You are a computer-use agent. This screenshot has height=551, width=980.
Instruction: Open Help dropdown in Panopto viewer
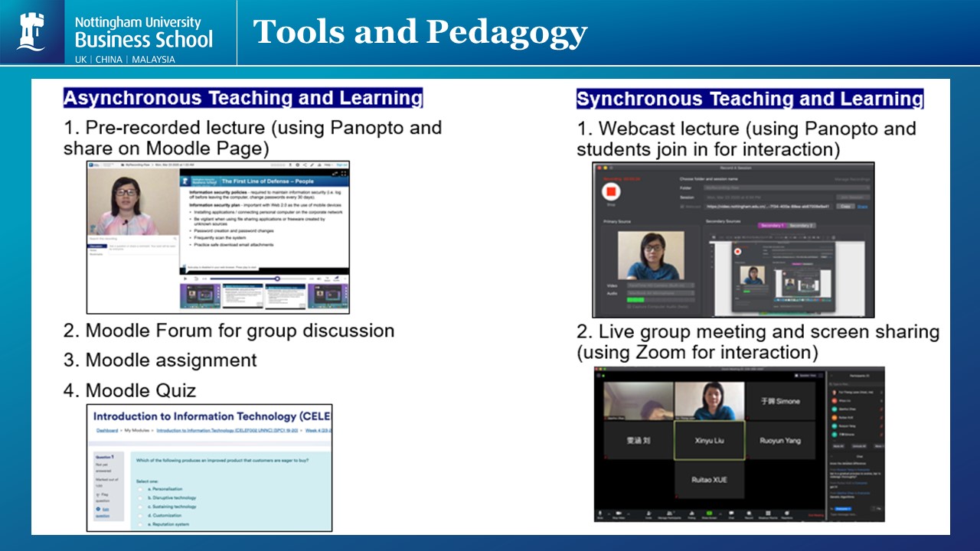(328, 165)
